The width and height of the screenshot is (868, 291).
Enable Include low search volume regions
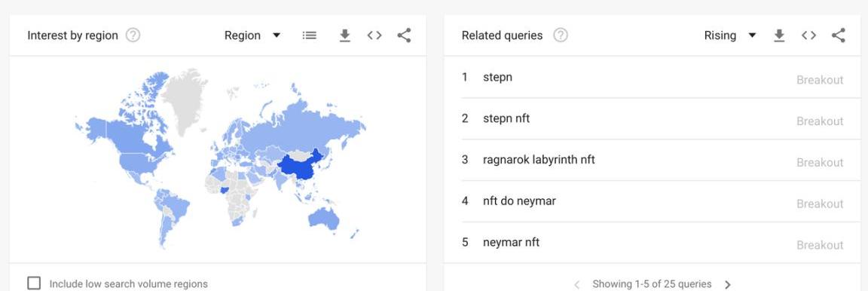tap(34, 283)
